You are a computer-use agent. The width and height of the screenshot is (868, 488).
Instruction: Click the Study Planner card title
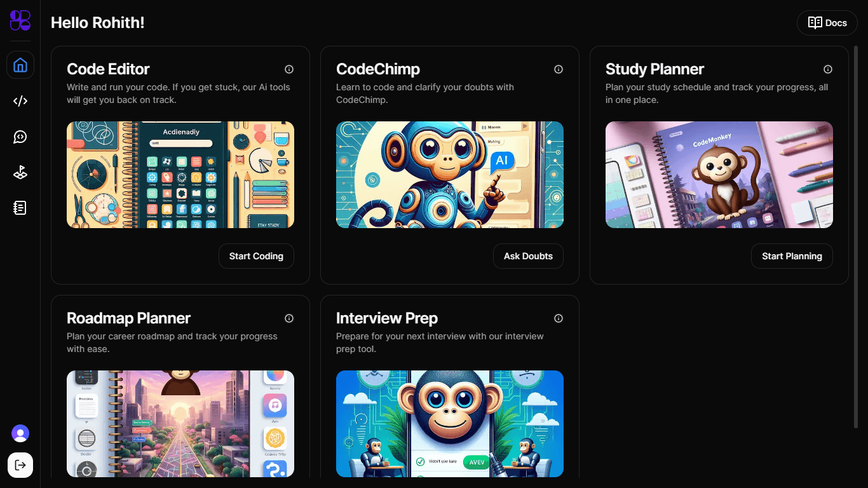pos(655,69)
